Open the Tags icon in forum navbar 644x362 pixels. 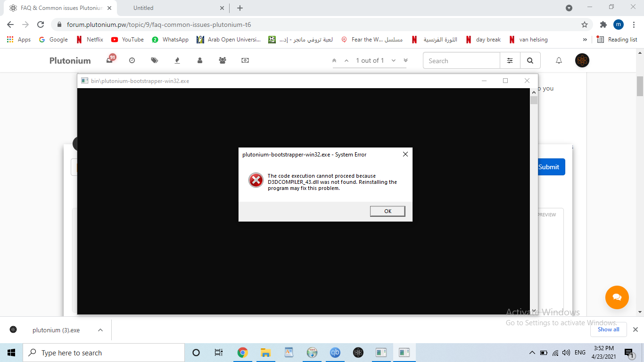(155, 60)
